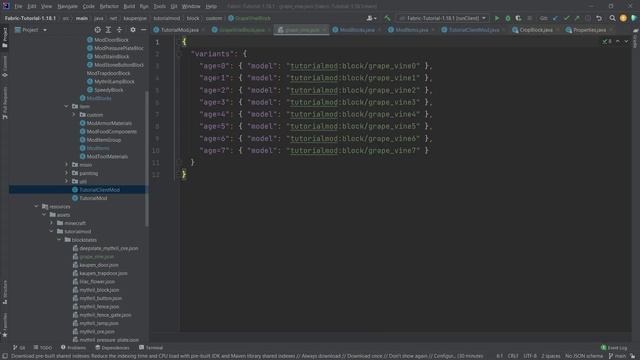Open Search Everywhere magnifier icon
640x360 pixels.
(x=612, y=18)
